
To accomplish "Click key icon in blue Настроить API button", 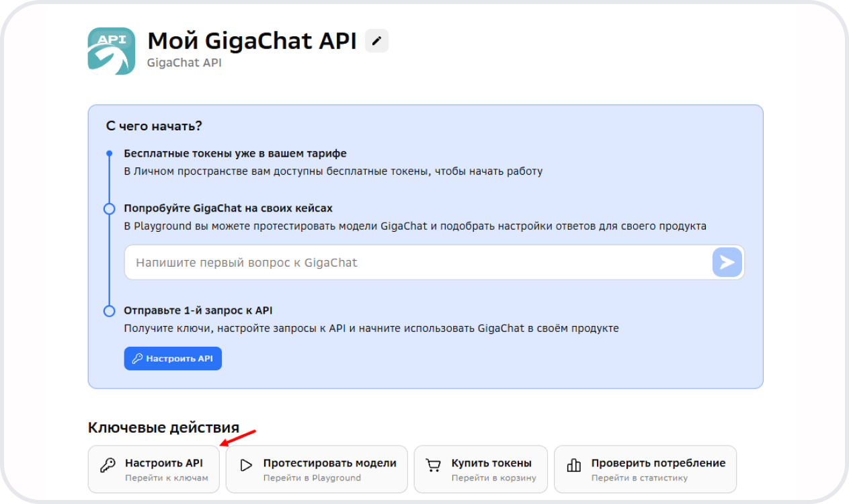I will point(137,359).
